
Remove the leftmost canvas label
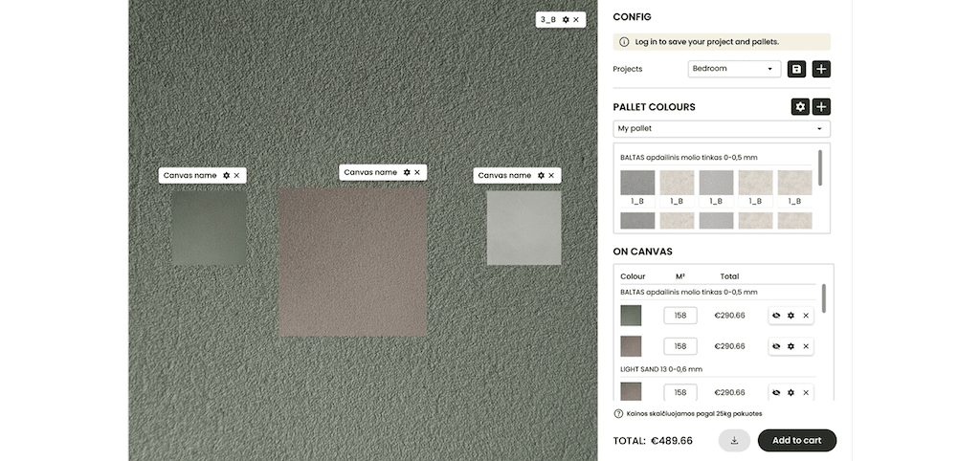coord(237,175)
